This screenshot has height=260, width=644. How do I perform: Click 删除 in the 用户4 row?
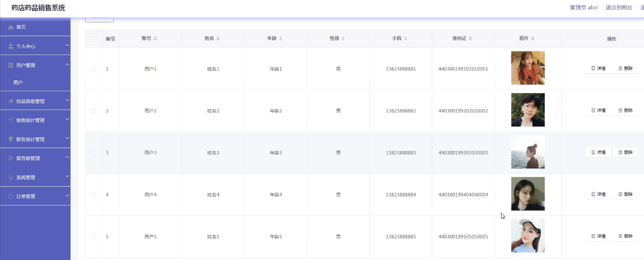(x=625, y=194)
